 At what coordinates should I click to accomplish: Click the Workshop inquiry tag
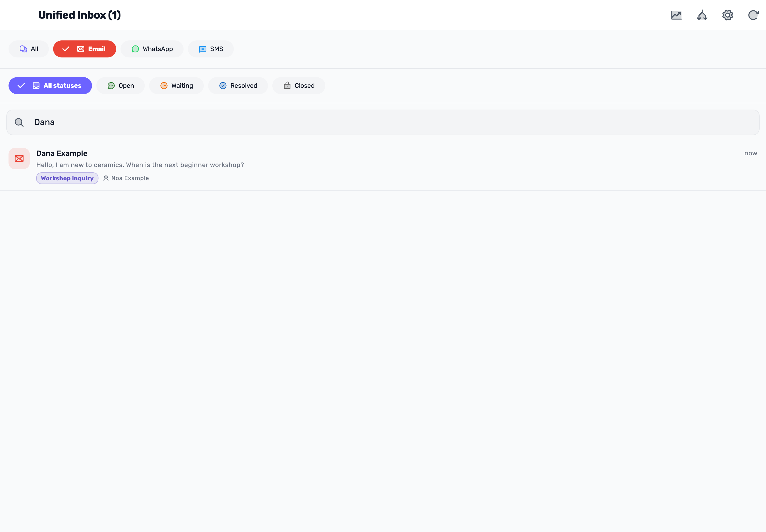(x=67, y=178)
